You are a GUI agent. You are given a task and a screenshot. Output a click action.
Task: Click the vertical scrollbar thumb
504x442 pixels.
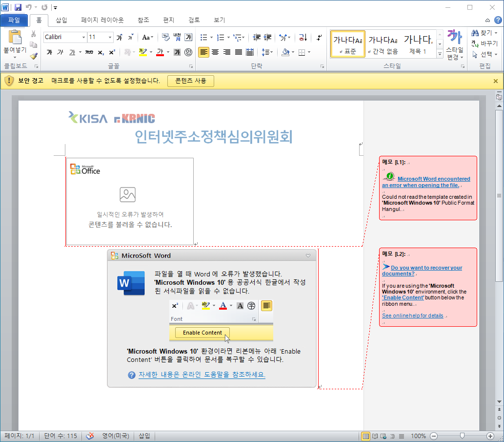(499, 195)
